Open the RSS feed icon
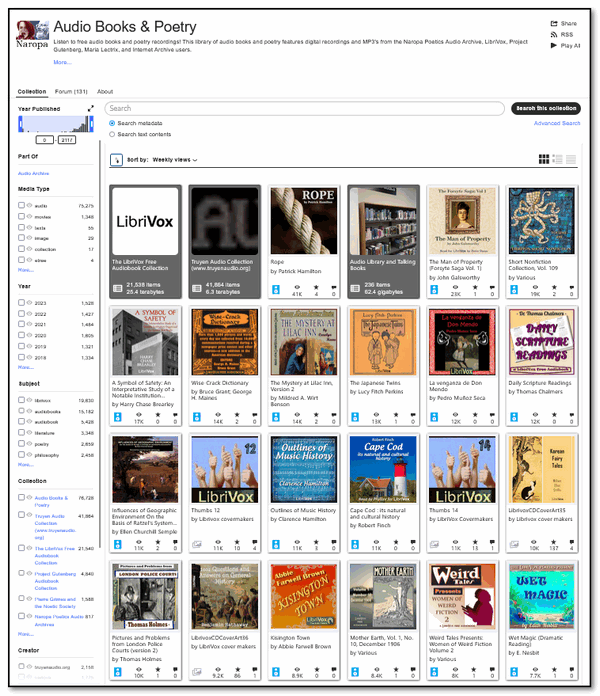 coord(553,35)
